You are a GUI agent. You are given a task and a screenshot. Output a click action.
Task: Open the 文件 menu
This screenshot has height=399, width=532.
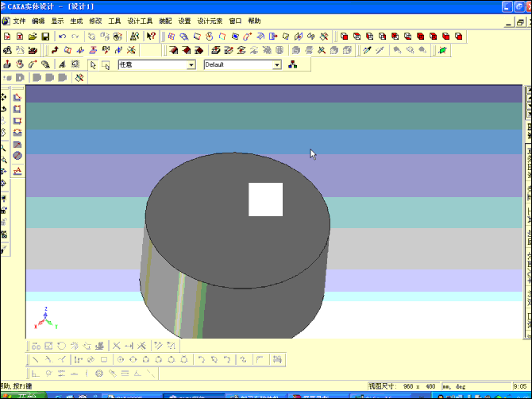pyautogui.click(x=19, y=21)
